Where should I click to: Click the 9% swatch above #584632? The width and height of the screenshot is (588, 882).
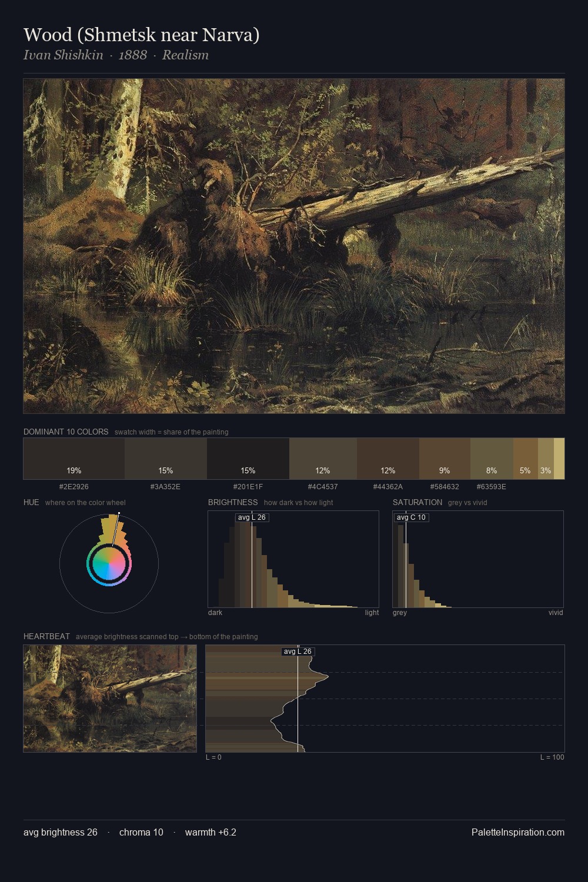tap(445, 459)
